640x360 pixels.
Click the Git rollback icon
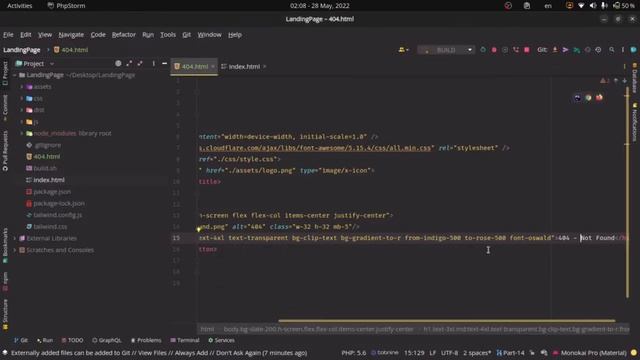[598, 50]
